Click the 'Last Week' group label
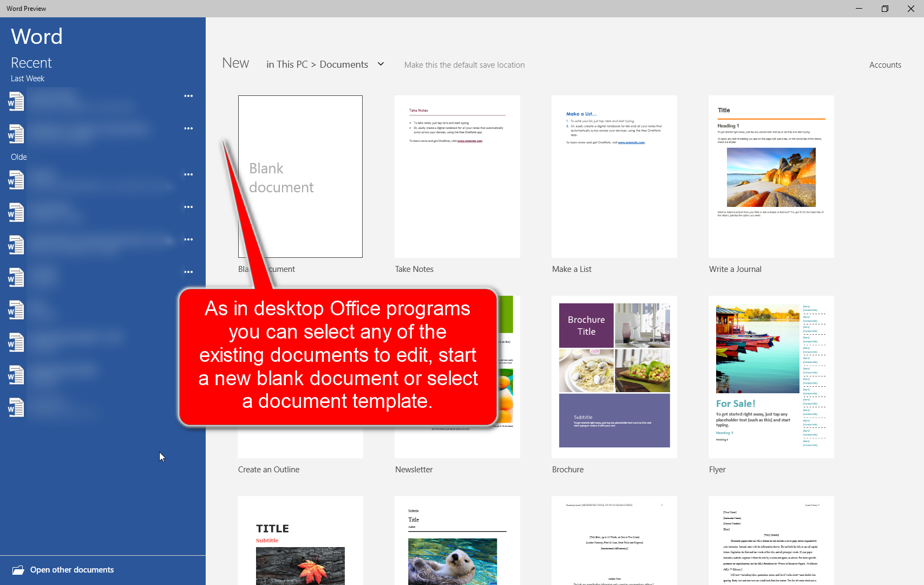The height and width of the screenshot is (585, 924). tap(28, 79)
